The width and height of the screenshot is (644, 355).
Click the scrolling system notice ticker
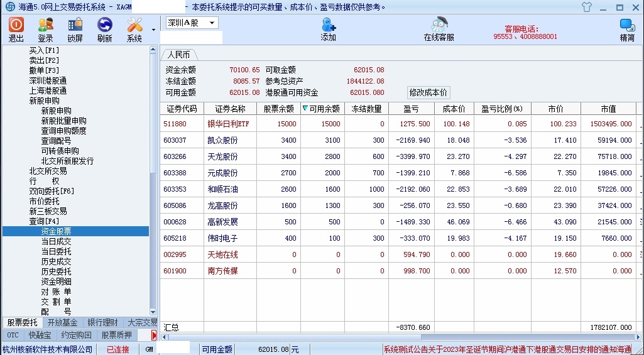point(508,349)
